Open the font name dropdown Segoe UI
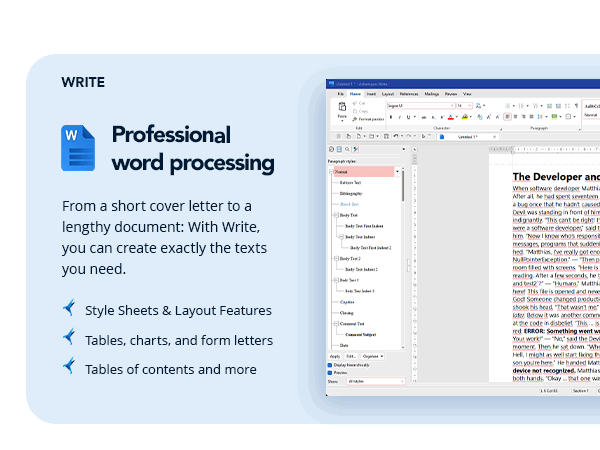 pyautogui.click(x=421, y=106)
